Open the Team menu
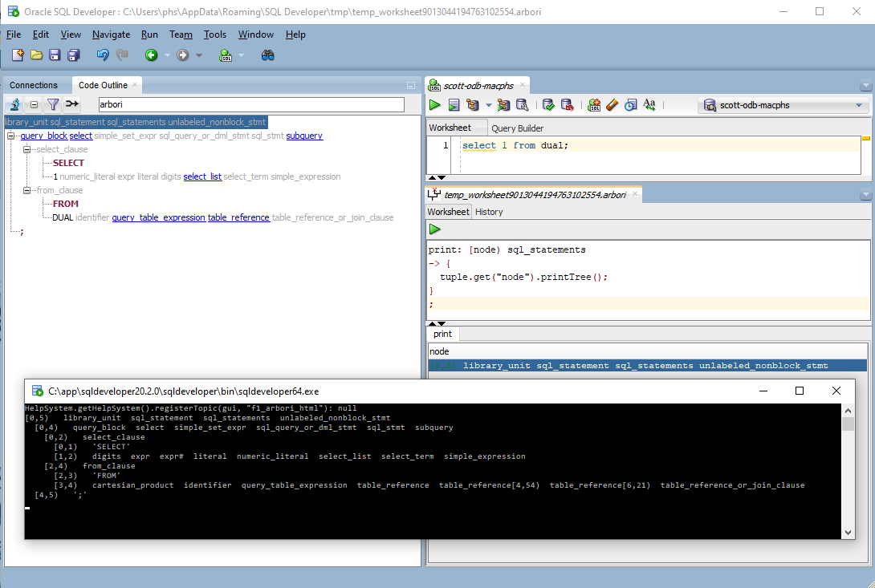The width and height of the screenshot is (875, 588). (x=181, y=34)
